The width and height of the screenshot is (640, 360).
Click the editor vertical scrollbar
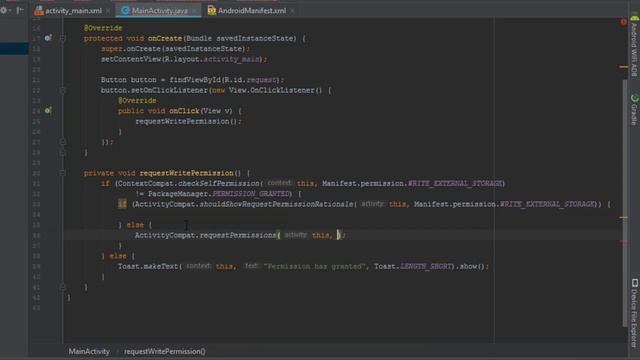click(624, 203)
